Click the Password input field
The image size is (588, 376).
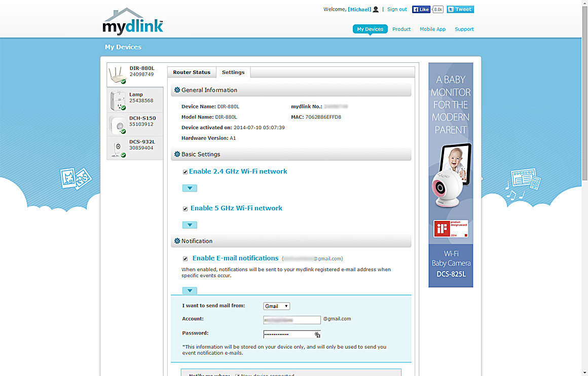pos(288,334)
